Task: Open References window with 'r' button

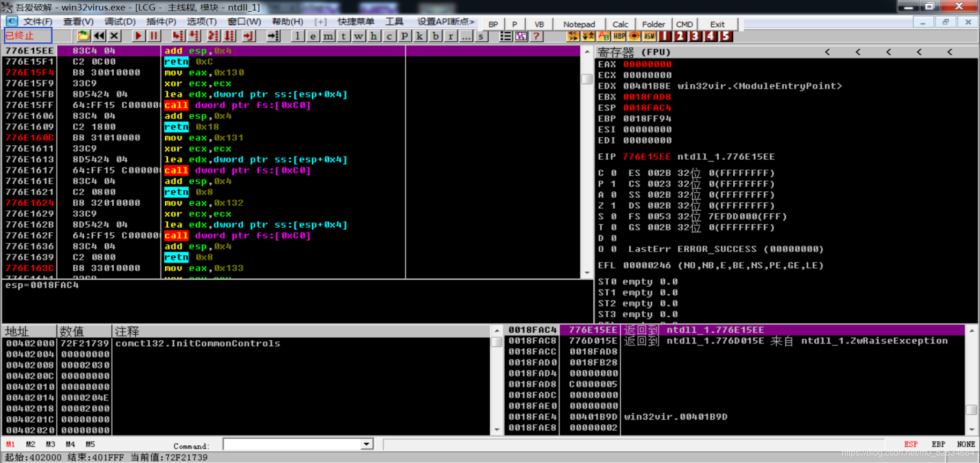Action: (x=451, y=36)
